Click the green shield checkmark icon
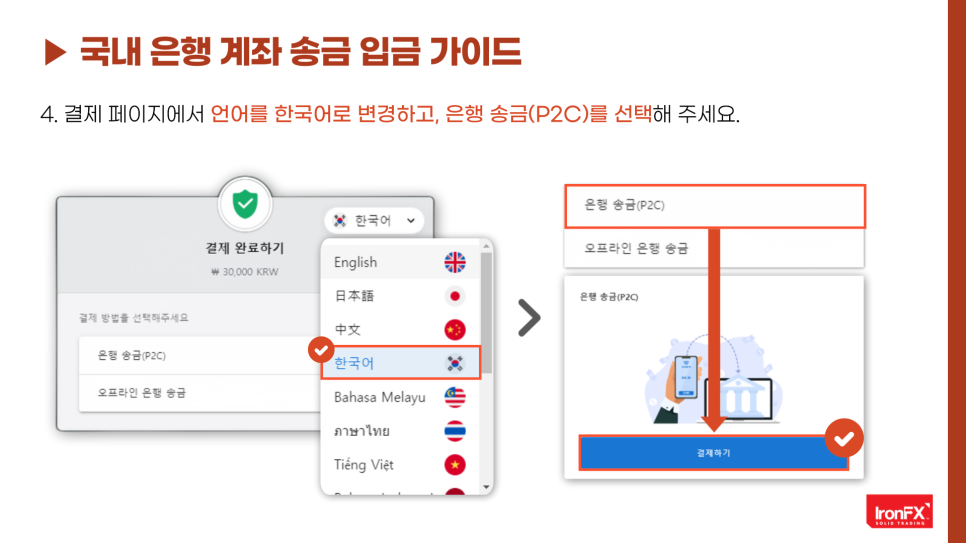 point(245,204)
